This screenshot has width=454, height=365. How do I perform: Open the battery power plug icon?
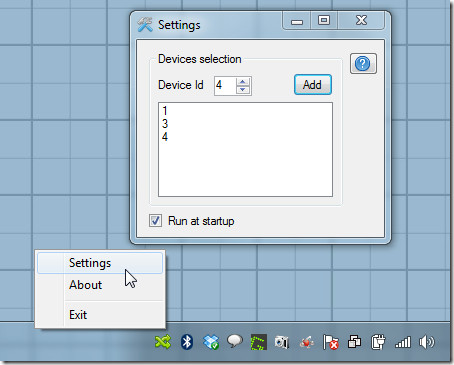click(x=378, y=342)
